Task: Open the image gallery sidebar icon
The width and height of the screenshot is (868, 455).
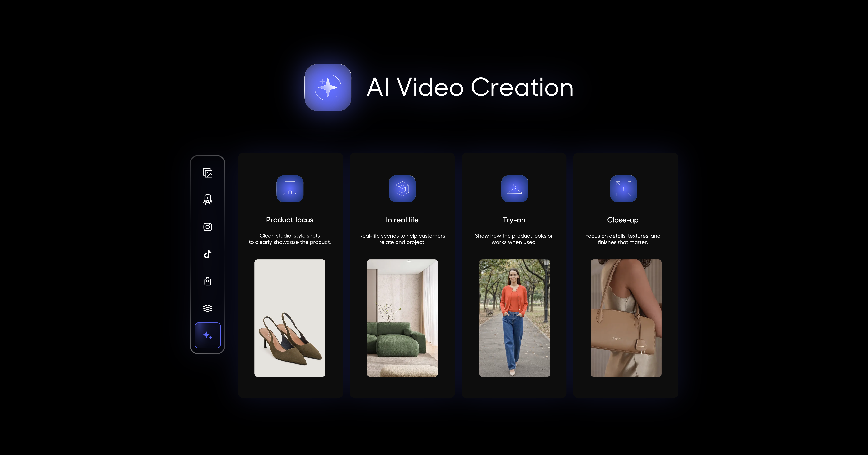Action: 208,173
